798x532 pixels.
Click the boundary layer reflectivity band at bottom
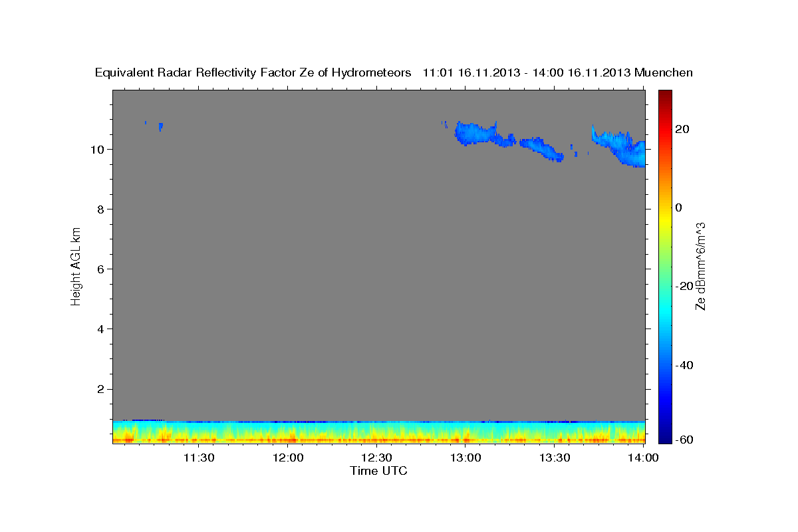(x=379, y=432)
